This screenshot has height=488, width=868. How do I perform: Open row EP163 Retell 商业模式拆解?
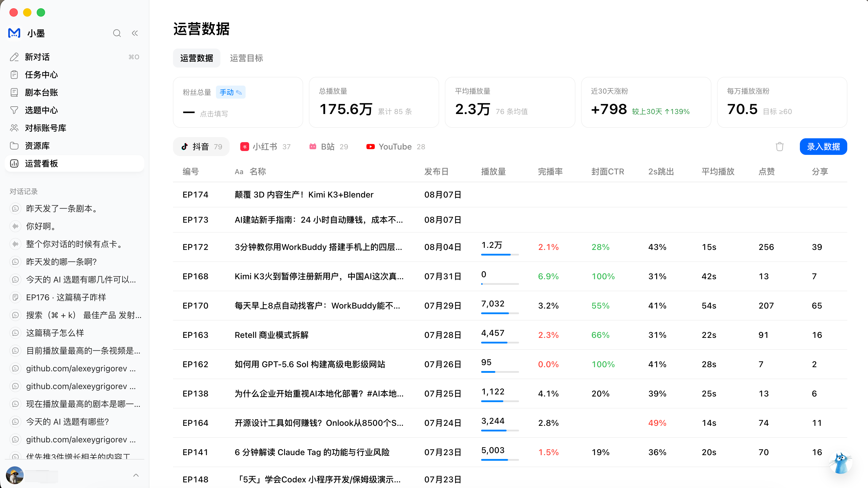[510, 335]
